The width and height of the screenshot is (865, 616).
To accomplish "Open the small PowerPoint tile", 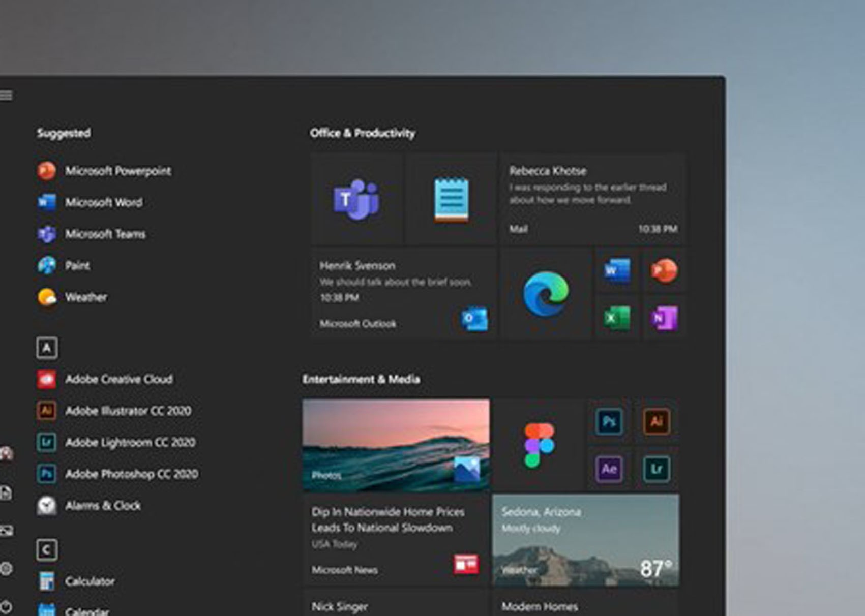I will (664, 270).
